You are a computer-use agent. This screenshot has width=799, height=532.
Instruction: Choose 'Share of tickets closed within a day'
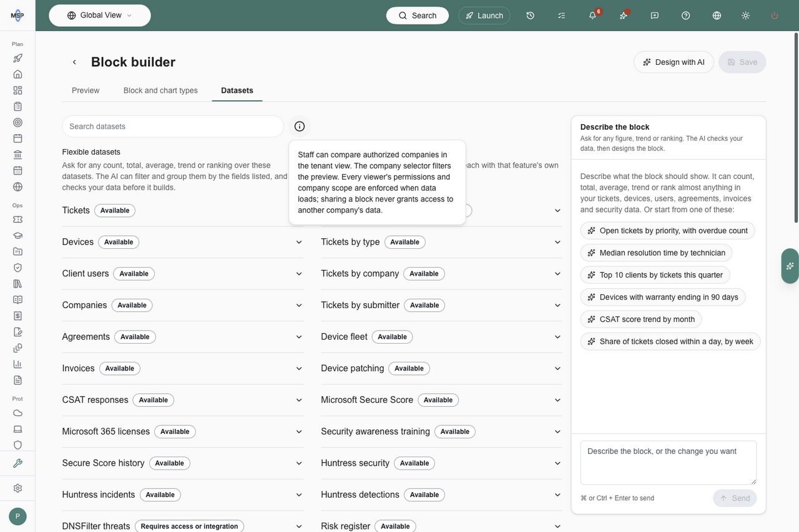[670, 341]
